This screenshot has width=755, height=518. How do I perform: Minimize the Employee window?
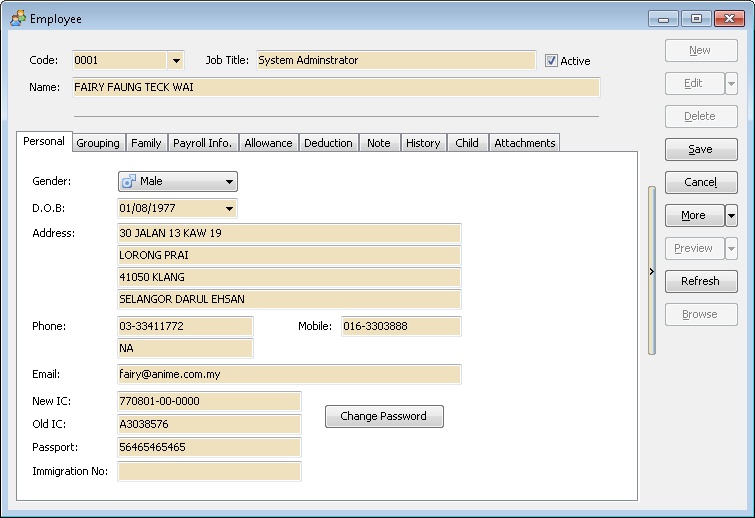pyautogui.click(x=664, y=19)
